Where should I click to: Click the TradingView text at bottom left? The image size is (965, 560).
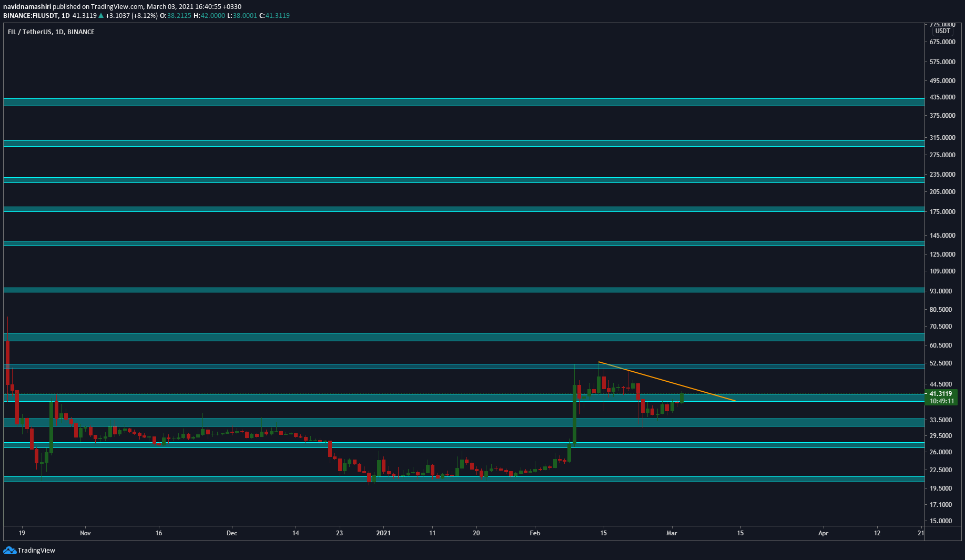36,551
